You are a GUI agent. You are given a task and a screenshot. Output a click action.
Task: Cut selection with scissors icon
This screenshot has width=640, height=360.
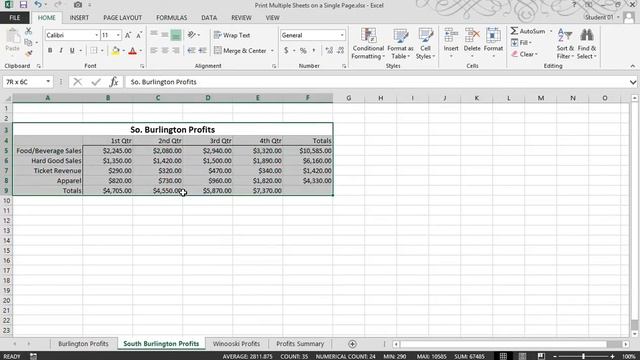point(28,31)
